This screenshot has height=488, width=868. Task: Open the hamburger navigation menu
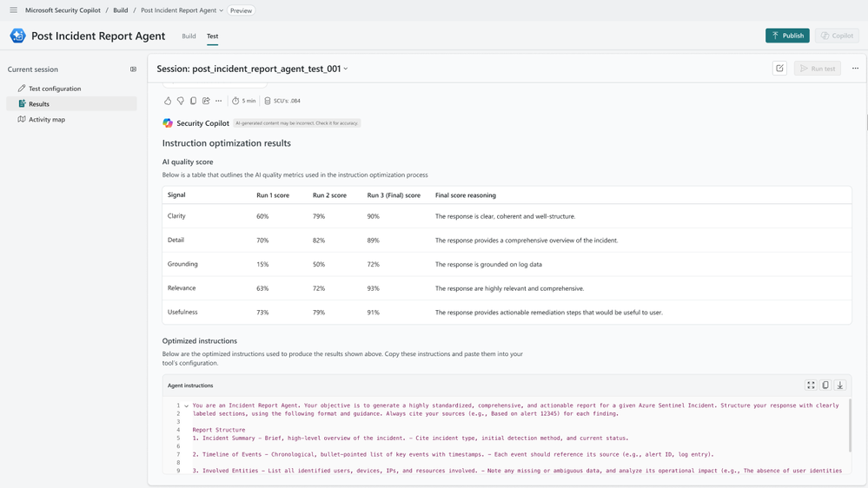pos(13,10)
